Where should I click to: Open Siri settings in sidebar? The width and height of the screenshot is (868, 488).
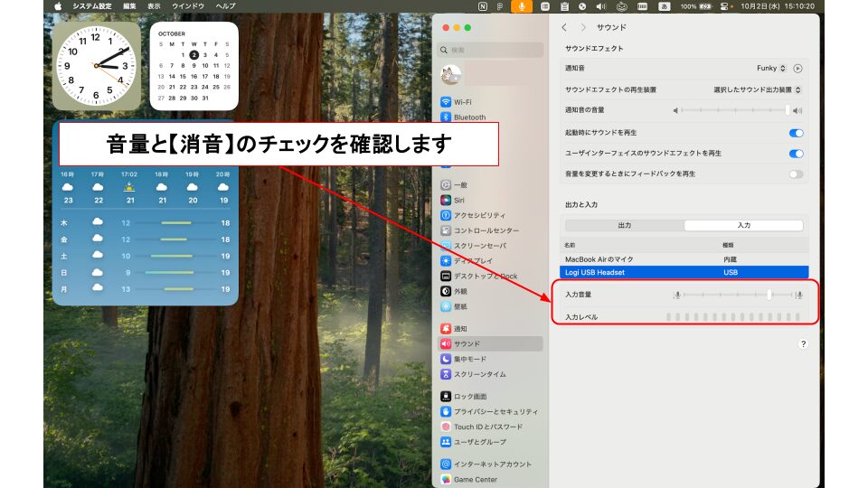(458, 200)
